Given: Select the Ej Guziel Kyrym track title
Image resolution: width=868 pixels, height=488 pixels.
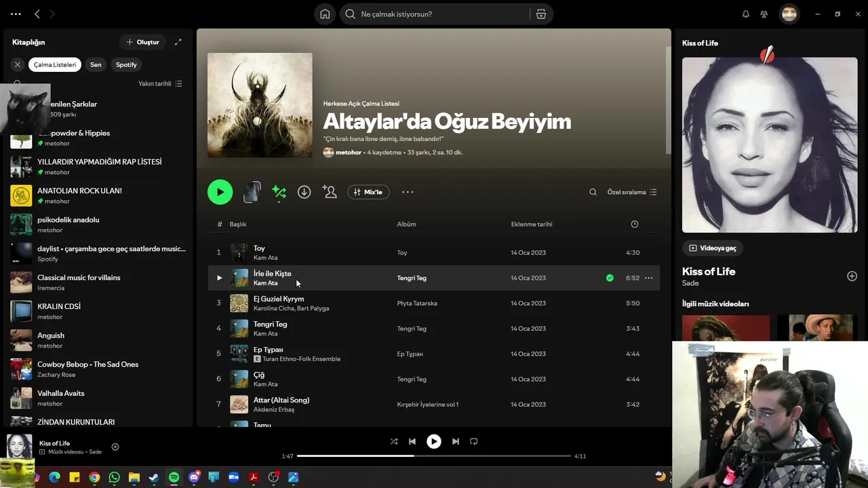Looking at the screenshot, I should coord(279,299).
